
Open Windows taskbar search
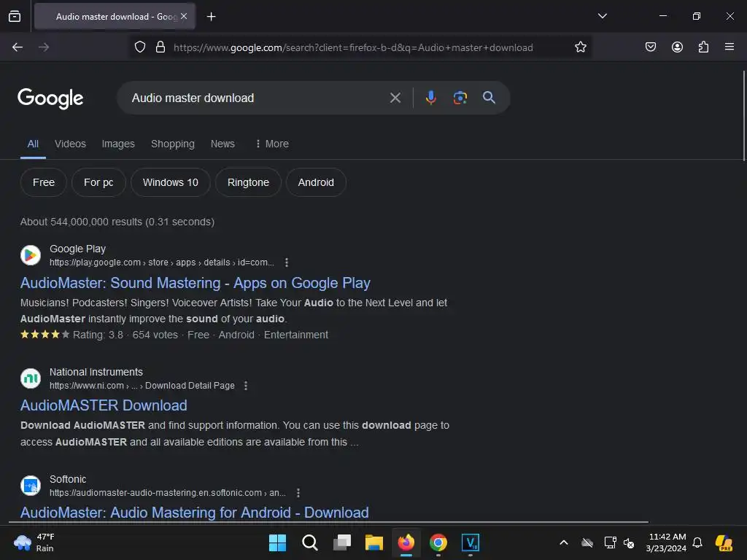(x=309, y=542)
